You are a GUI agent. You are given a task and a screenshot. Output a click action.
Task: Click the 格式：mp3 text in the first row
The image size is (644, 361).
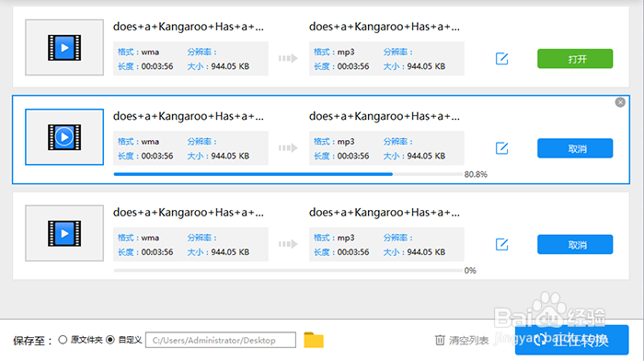[334, 52]
